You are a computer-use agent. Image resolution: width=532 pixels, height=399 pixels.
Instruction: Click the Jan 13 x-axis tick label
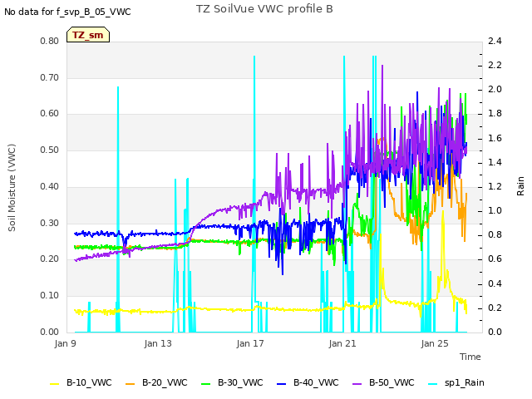[x=158, y=343]
